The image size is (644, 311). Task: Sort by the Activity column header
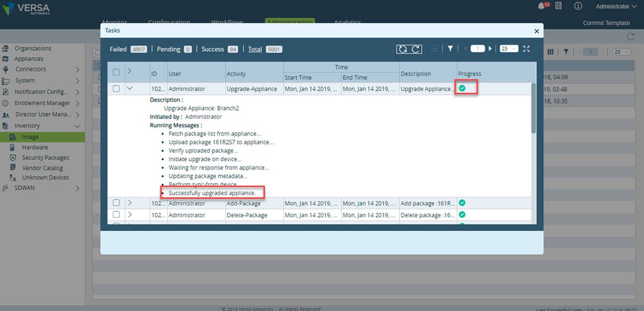[236, 74]
